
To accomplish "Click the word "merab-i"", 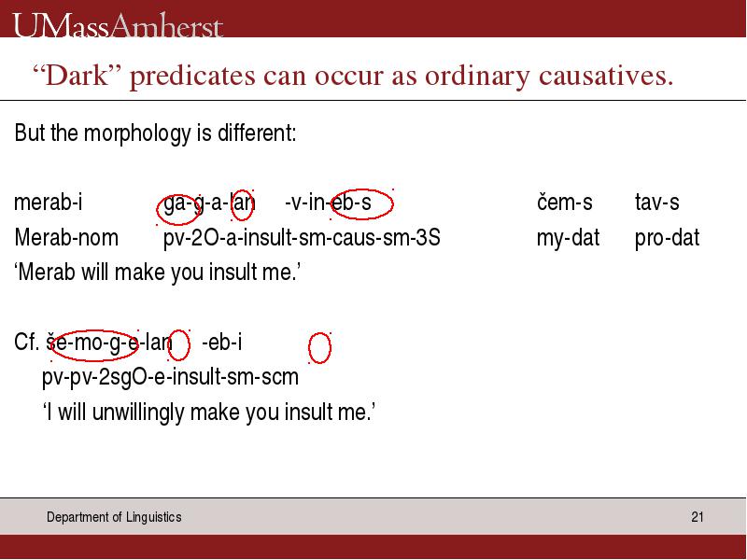I will [x=49, y=202].
